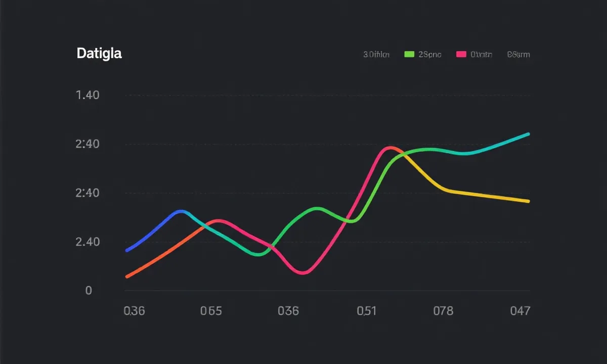Select the 078 x-axis tick label
Screen dimensions: 607x364
443,311
